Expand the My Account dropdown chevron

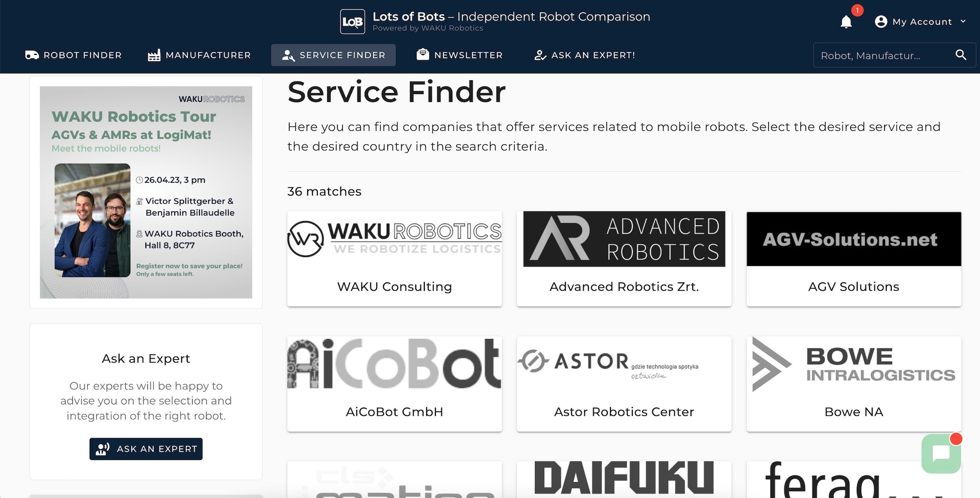pyautogui.click(x=963, y=21)
